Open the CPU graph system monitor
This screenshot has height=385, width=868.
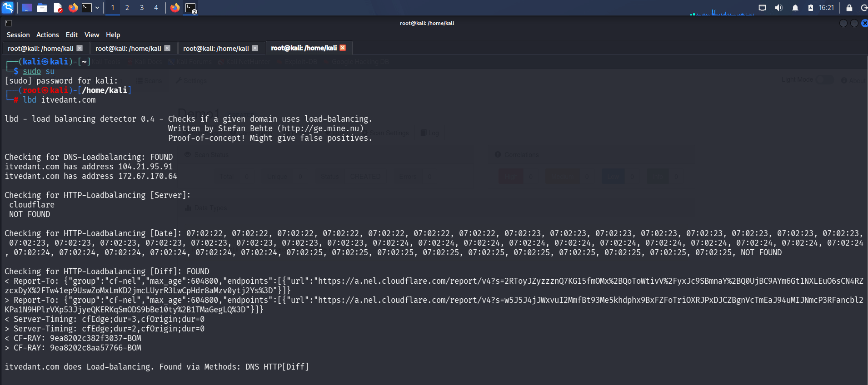pyautogui.click(x=722, y=11)
